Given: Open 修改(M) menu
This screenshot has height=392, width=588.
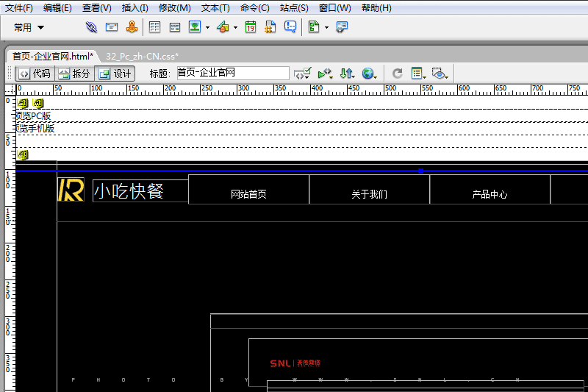Looking at the screenshot, I should tap(175, 8).
